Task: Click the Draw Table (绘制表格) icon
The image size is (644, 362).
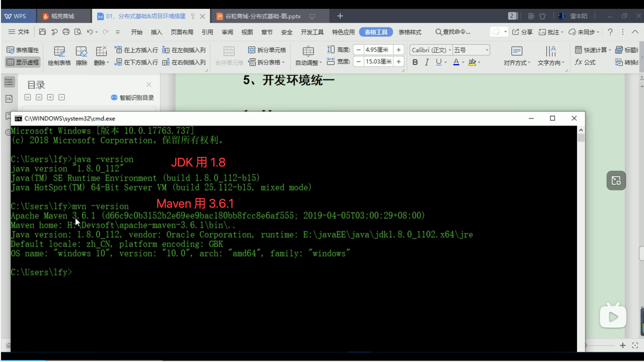Action: pos(59,52)
